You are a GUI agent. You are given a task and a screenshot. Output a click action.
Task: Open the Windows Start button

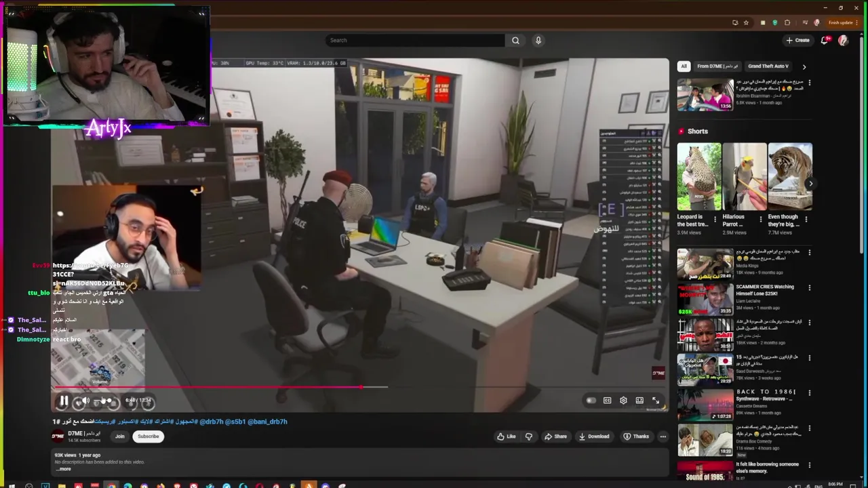[x=11, y=485]
